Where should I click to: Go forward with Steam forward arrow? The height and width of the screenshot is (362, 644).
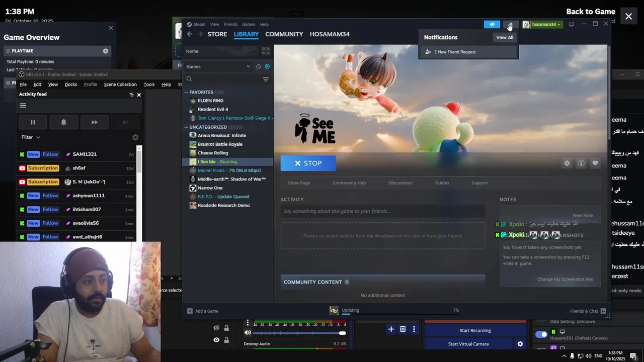tap(200, 34)
